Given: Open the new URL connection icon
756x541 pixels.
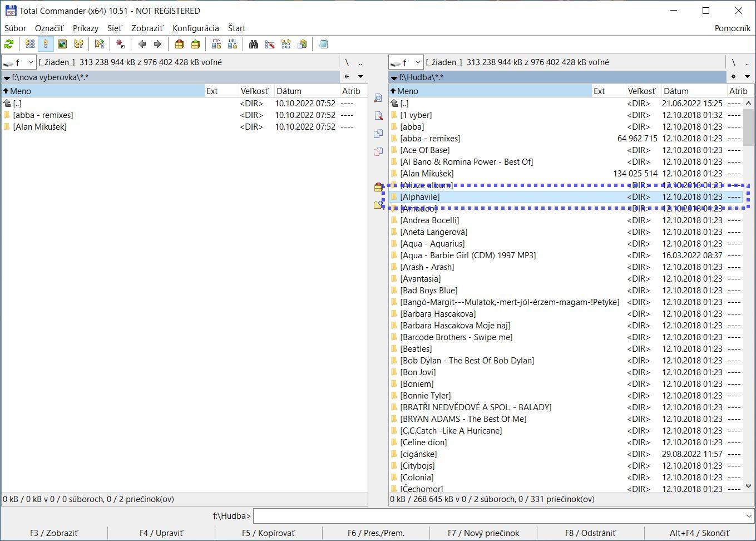Looking at the screenshot, I should 233,44.
